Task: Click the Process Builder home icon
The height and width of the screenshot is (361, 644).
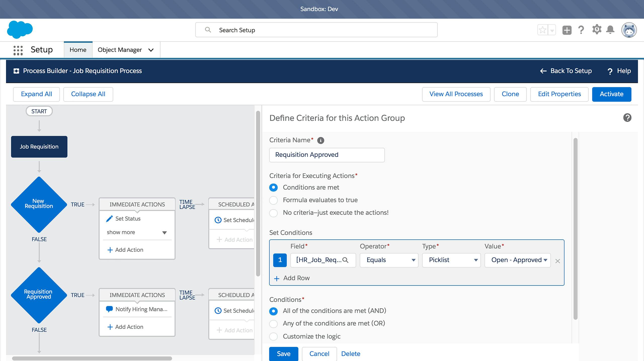Action: (x=16, y=70)
